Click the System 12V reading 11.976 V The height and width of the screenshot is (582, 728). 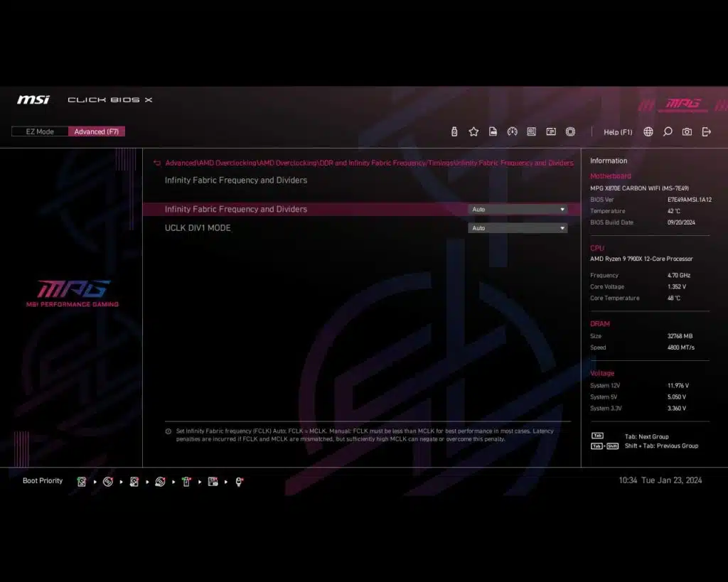[678, 386]
